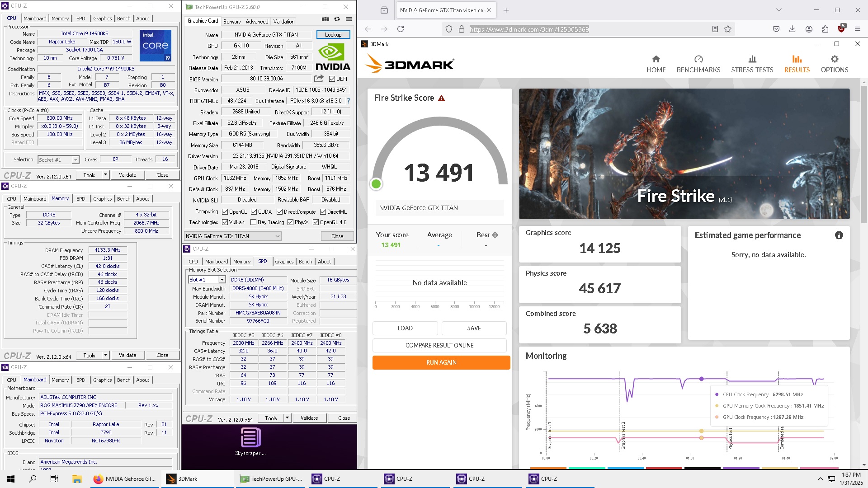The image size is (868, 488).
Task: Open 3DMark HOME icon
Action: tap(656, 59)
